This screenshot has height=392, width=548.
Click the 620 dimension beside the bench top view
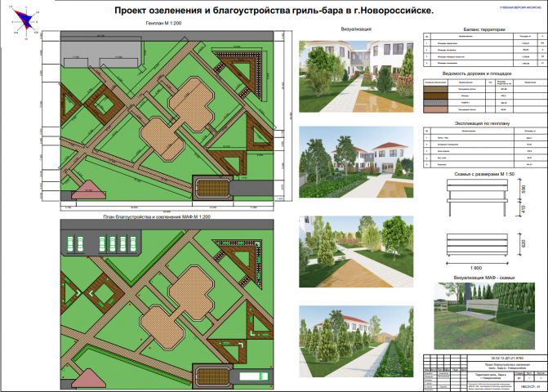[523, 243]
